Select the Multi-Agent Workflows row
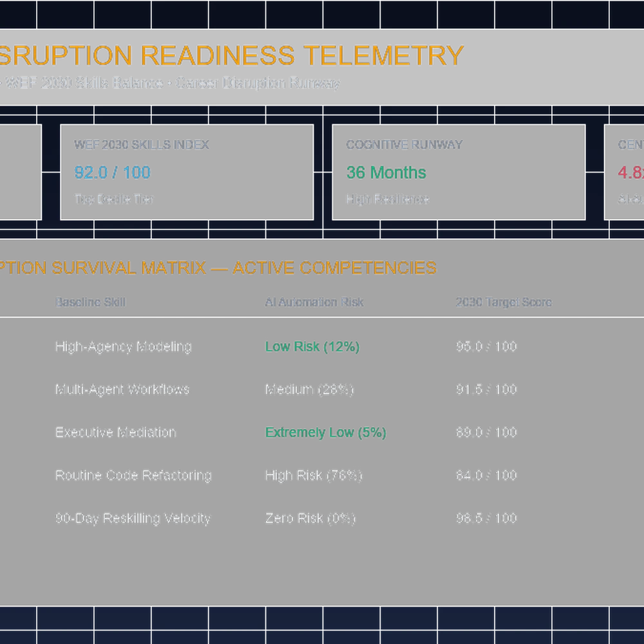 [322, 390]
